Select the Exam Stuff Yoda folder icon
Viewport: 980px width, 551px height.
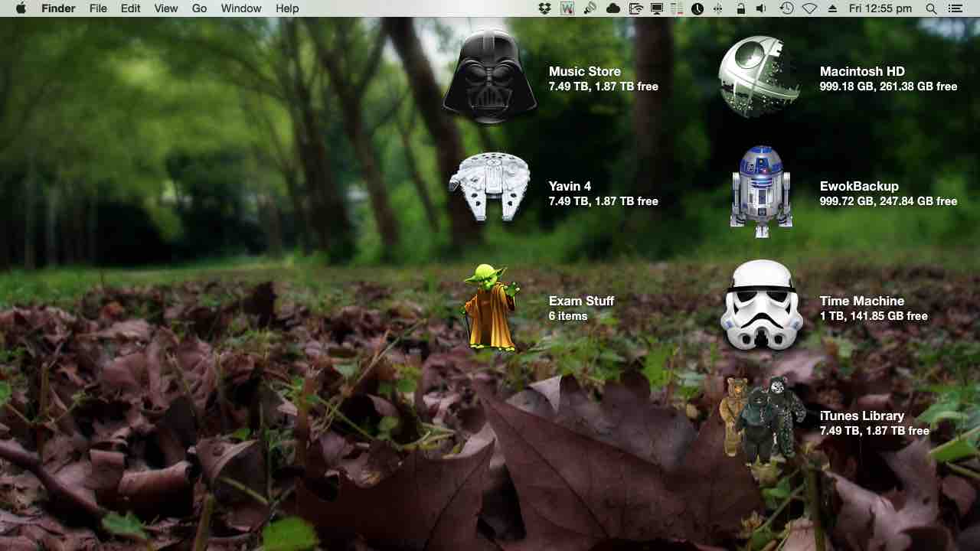click(490, 307)
